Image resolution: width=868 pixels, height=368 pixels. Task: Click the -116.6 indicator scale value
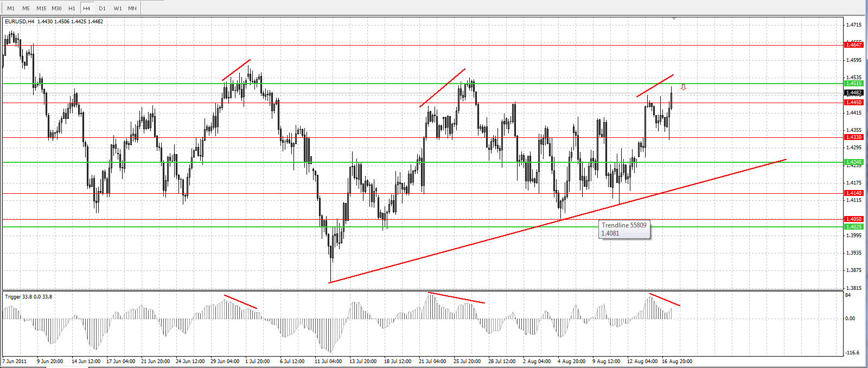pyautogui.click(x=852, y=353)
